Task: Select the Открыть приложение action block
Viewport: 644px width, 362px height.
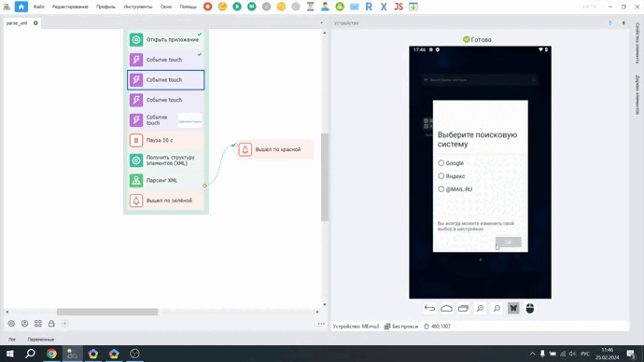Action: tap(166, 40)
